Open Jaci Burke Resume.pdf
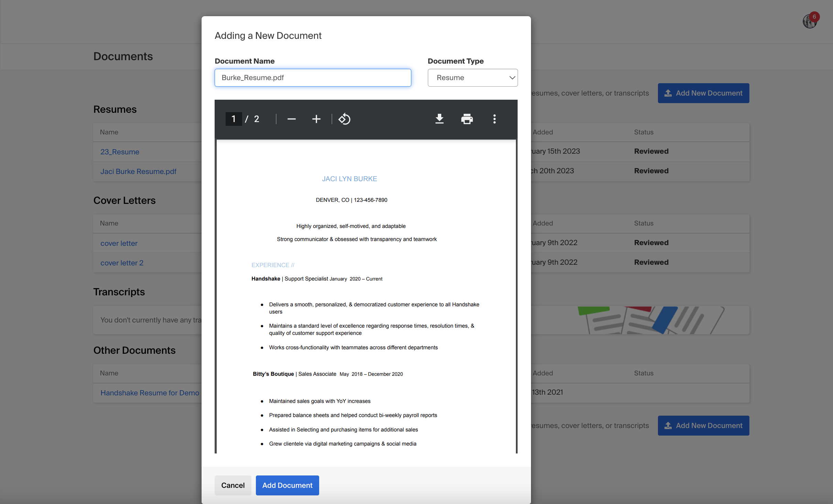The image size is (833, 504). 138,171
